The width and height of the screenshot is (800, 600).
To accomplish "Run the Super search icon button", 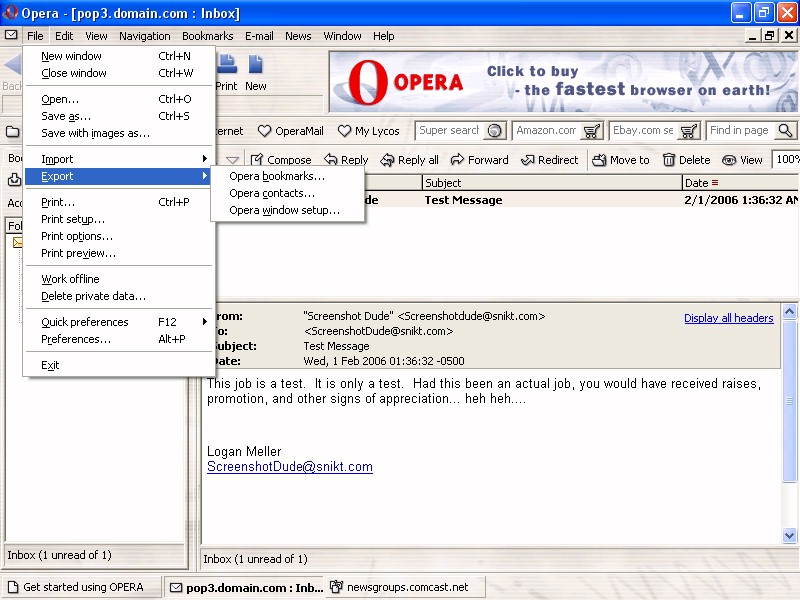I will 494,131.
